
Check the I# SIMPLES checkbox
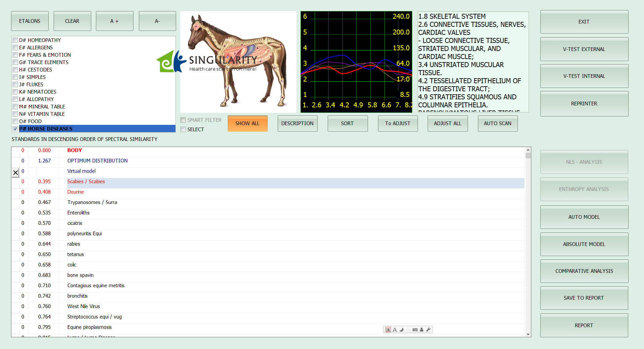click(x=15, y=77)
